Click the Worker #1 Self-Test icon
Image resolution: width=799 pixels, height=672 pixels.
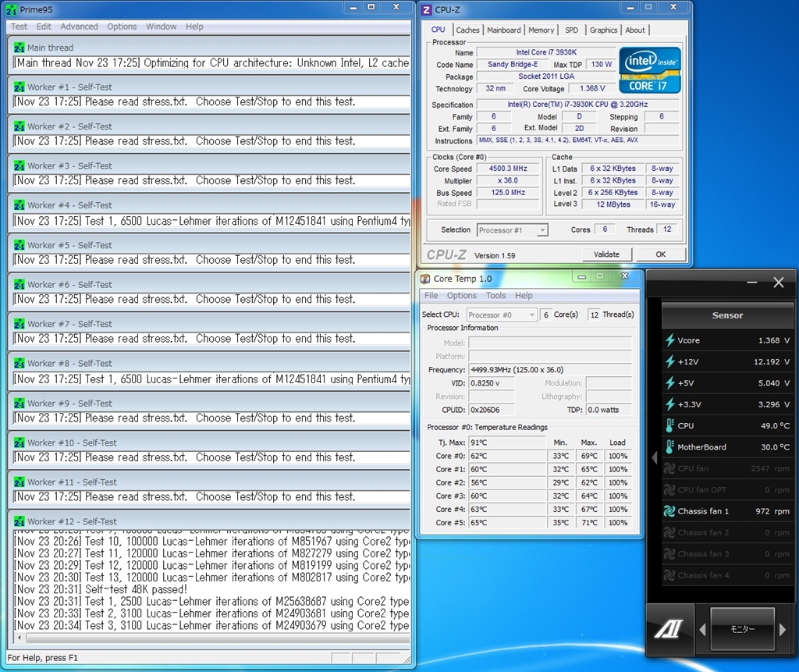20,87
